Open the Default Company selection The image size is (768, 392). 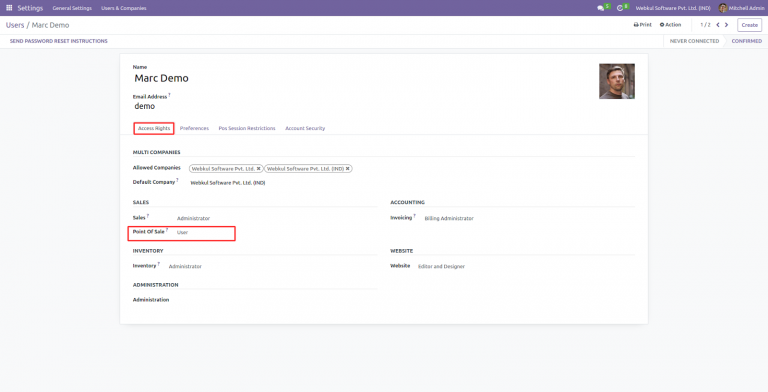click(228, 183)
